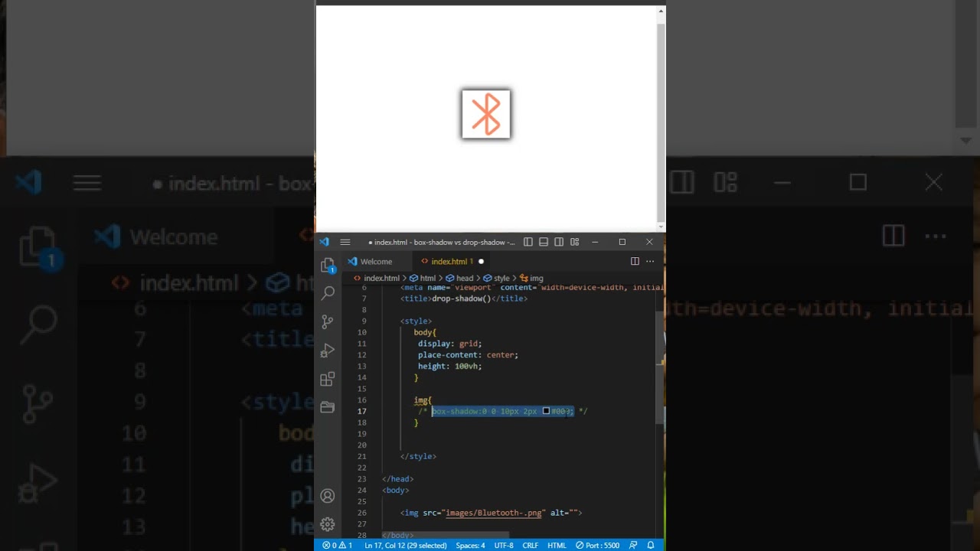Open the Accounts menu icon
980x551 pixels.
(328, 496)
